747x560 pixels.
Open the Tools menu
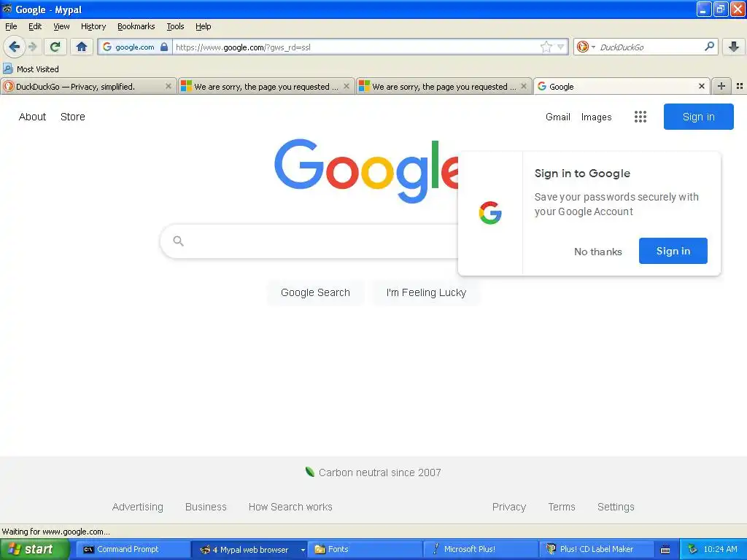(175, 26)
